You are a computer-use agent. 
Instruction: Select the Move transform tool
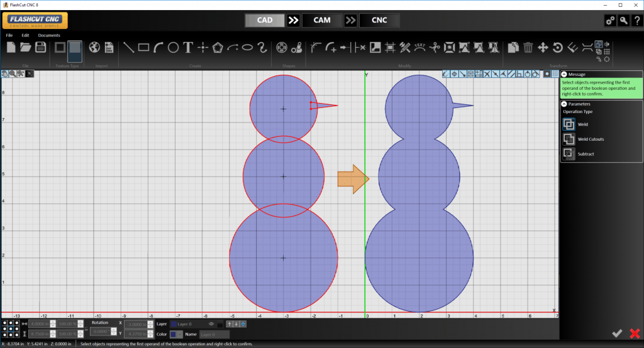click(x=543, y=47)
